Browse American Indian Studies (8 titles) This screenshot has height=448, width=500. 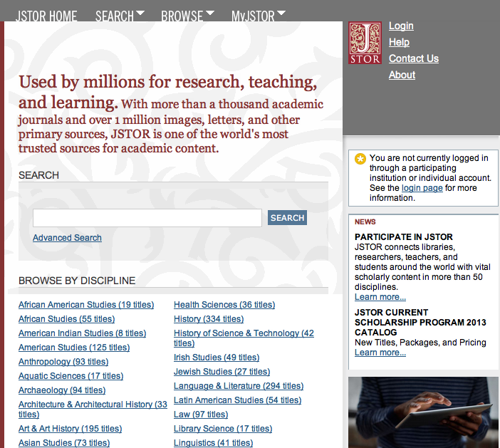83,333
